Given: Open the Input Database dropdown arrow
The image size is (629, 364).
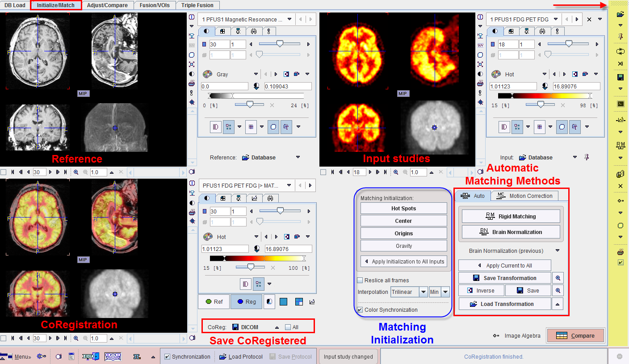Looking at the screenshot, I should tap(575, 157).
